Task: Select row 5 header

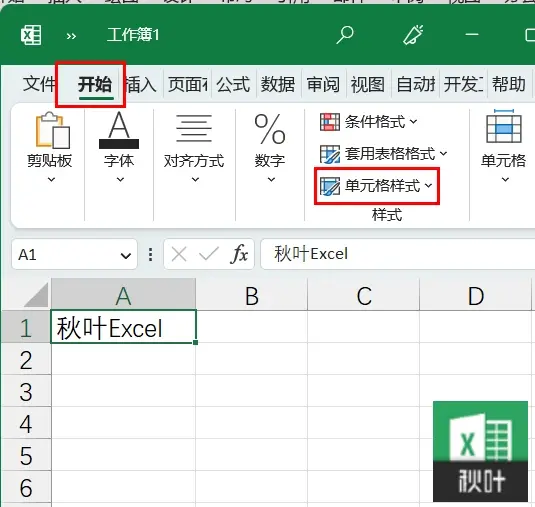Action: click(x=26, y=455)
